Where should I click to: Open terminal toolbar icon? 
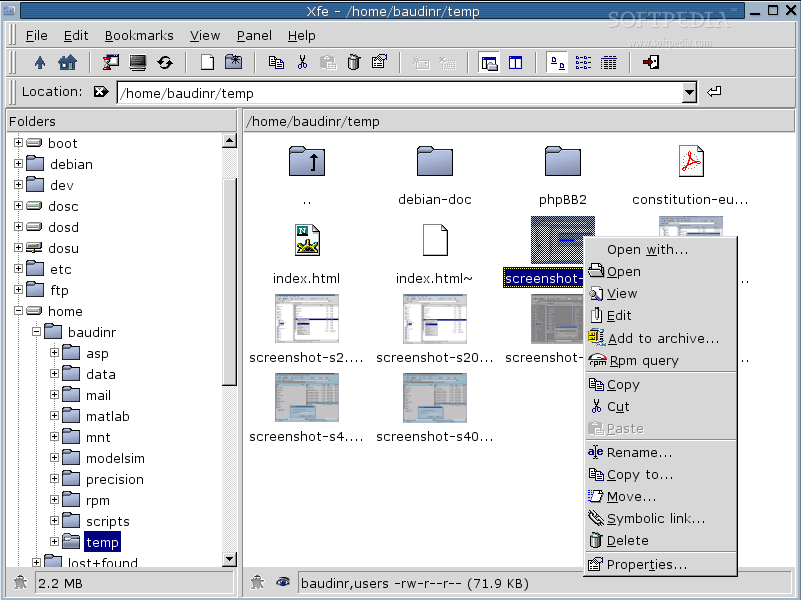137,63
